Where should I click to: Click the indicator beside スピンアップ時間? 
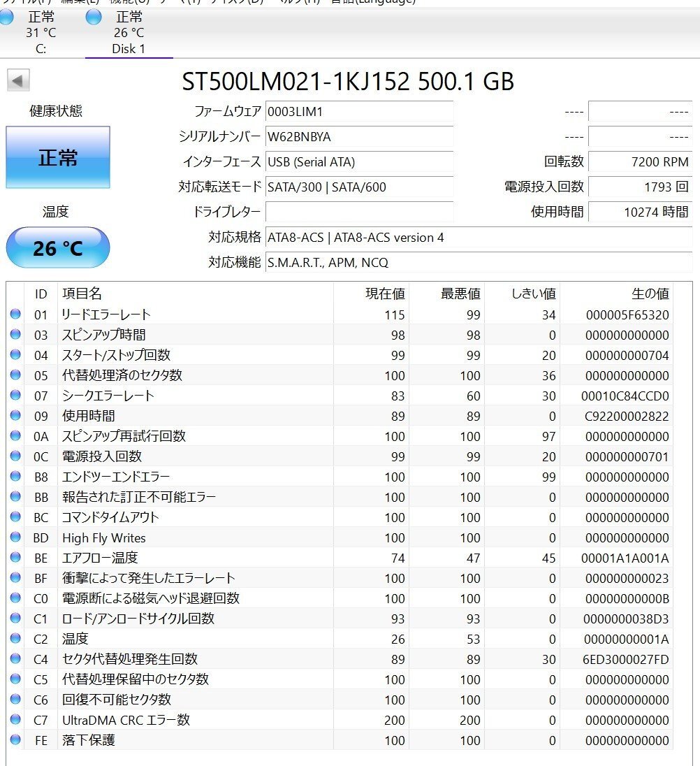tap(15, 334)
